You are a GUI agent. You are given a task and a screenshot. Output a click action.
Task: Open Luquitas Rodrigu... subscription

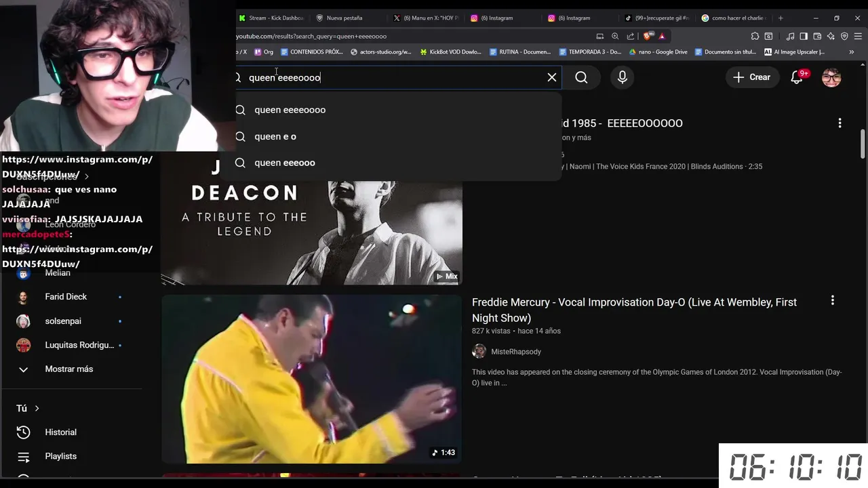click(x=79, y=345)
